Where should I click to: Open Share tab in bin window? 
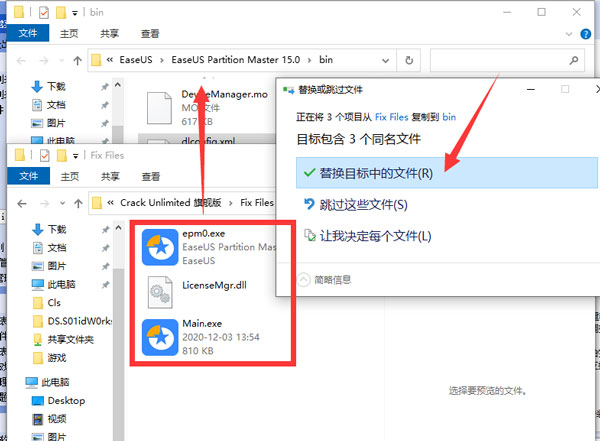[x=109, y=33]
